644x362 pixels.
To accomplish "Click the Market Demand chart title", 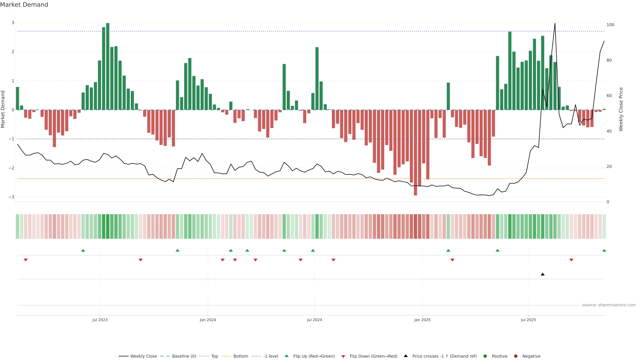I will click(24, 5).
